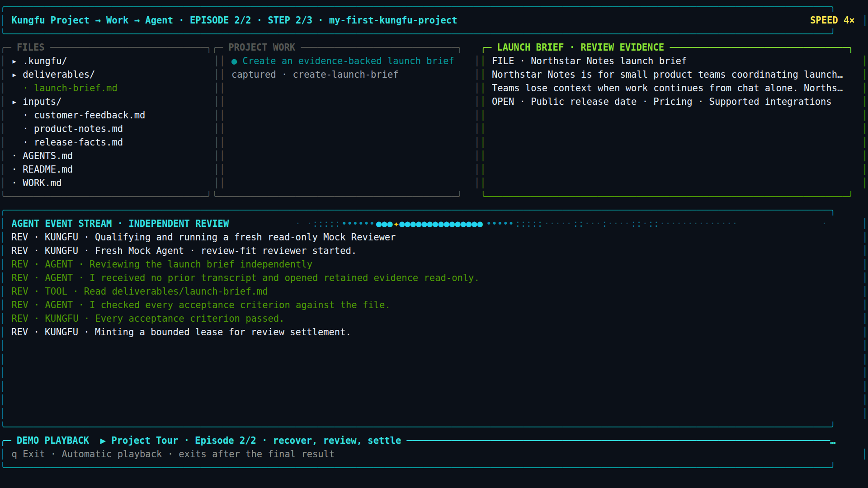This screenshot has height=488, width=868.
Task: Collapse the inputs/ folder arrow
Action: [x=14, y=102]
